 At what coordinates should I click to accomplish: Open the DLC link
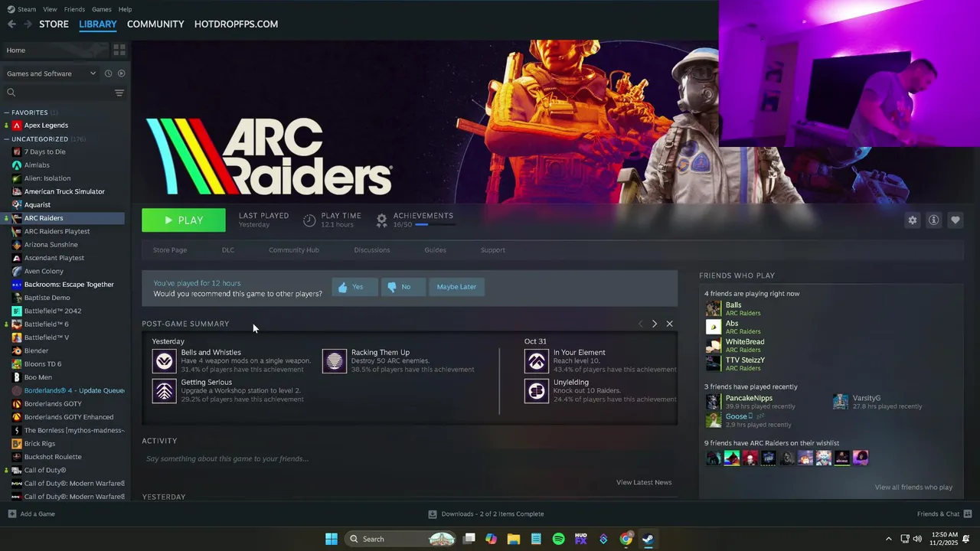[228, 250]
